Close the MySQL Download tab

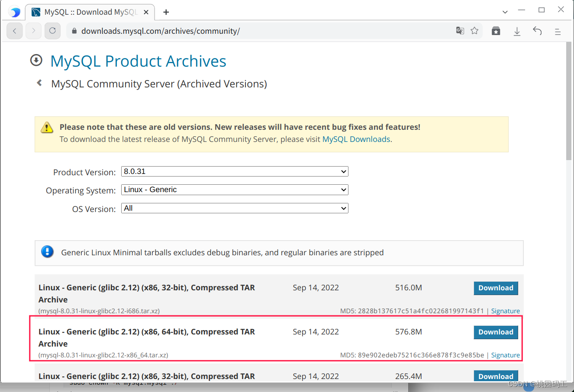(146, 12)
